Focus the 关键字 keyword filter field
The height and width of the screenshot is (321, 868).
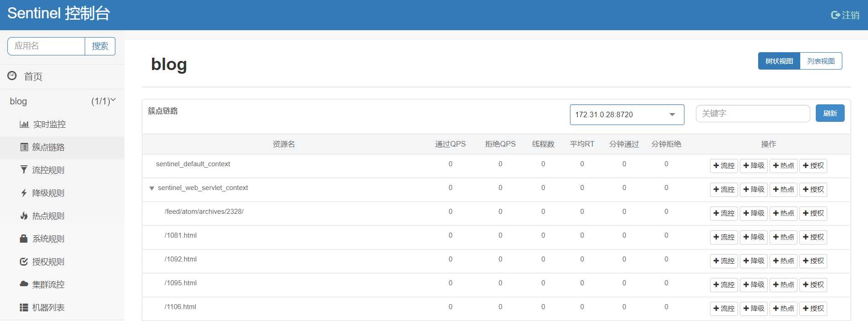tap(753, 114)
